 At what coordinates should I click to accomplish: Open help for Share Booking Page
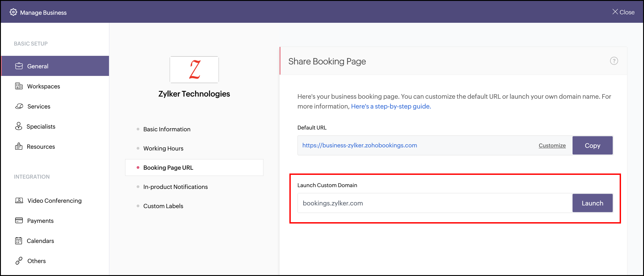click(x=614, y=61)
